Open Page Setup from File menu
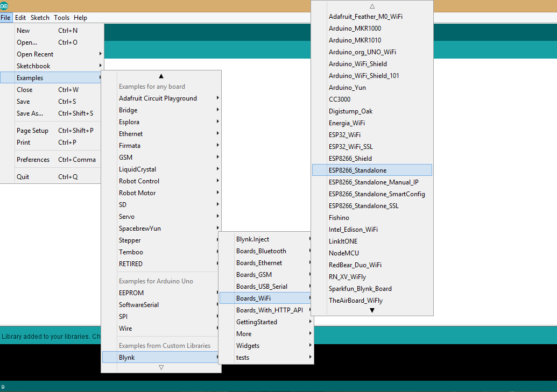 coord(51,130)
